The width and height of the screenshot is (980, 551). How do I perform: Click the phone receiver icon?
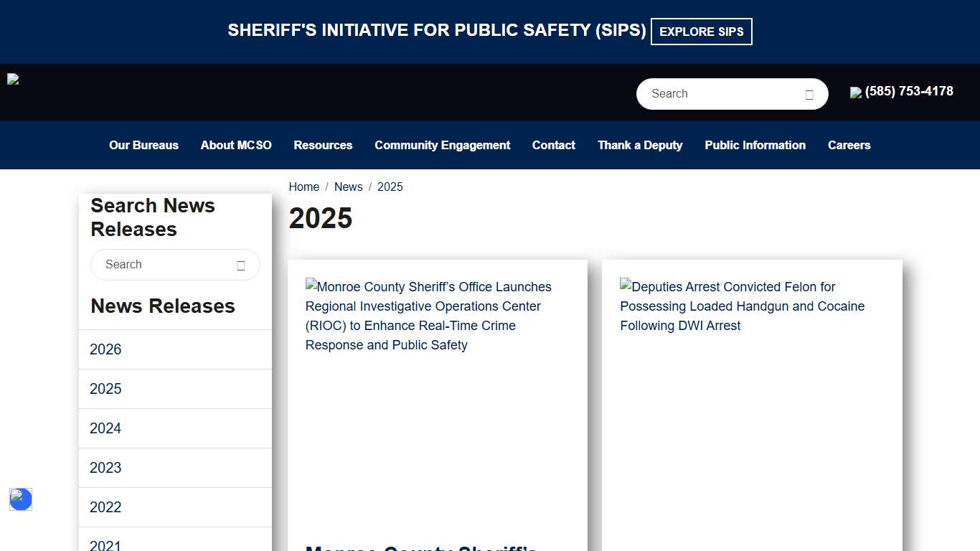[x=855, y=92]
